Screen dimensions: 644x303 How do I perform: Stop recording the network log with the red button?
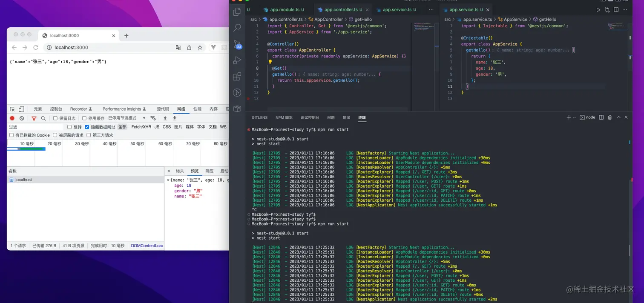tap(12, 118)
